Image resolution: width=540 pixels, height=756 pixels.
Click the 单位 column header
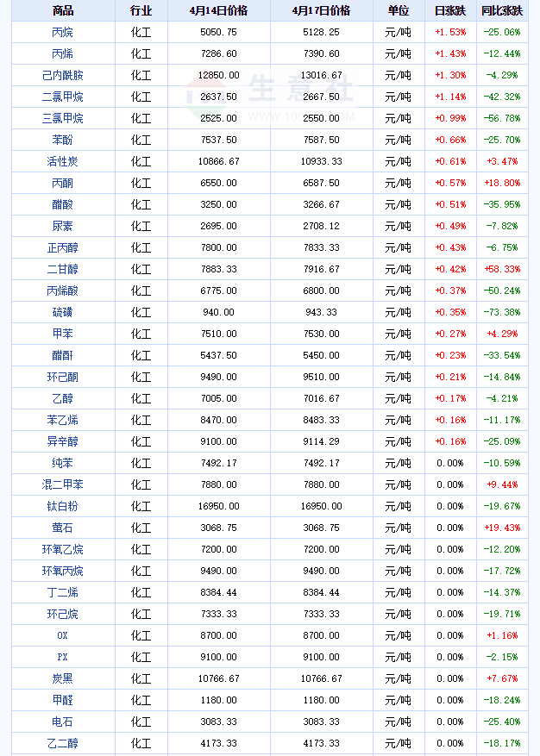pos(399,10)
